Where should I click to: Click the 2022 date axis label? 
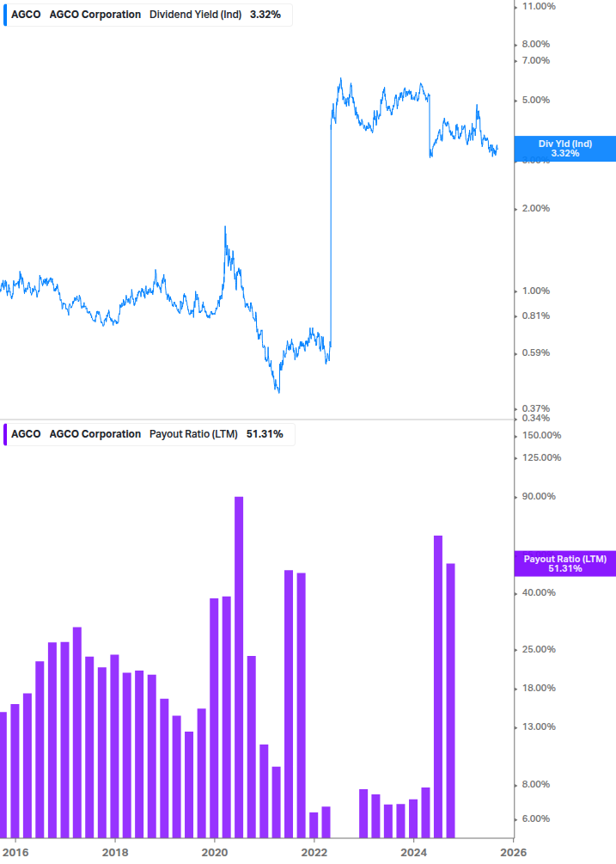(314, 853)
